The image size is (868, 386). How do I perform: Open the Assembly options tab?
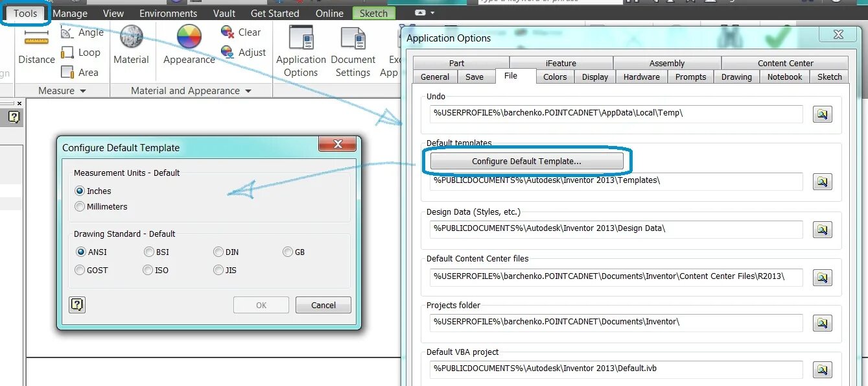coord(667,63)
